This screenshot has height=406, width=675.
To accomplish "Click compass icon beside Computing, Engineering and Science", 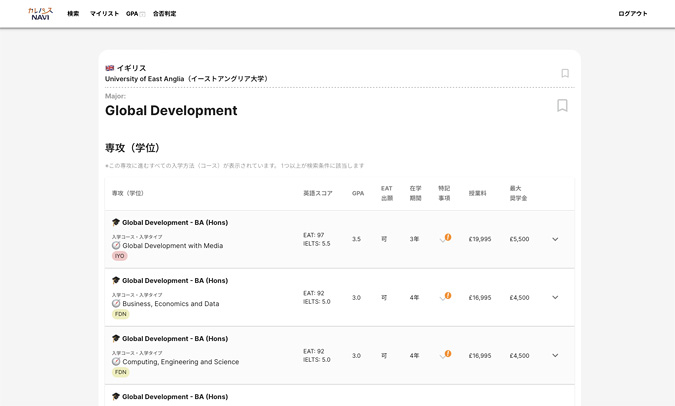I will (x=116, y=362).
